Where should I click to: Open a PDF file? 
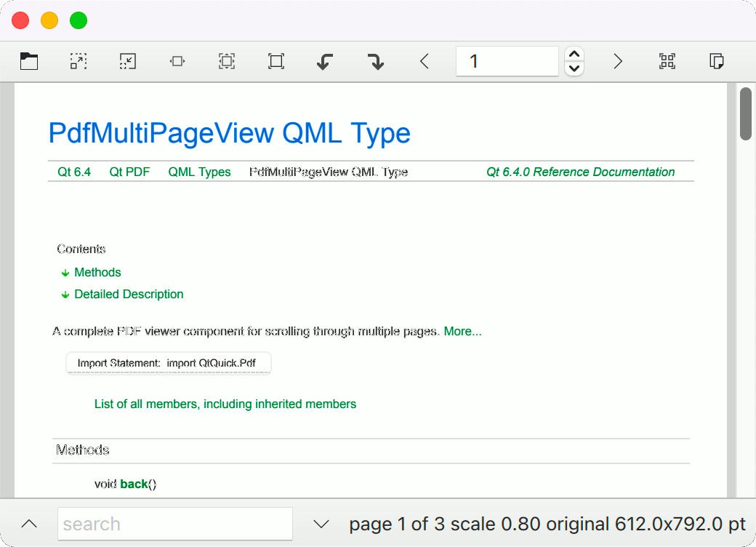[x=29, y=61]
